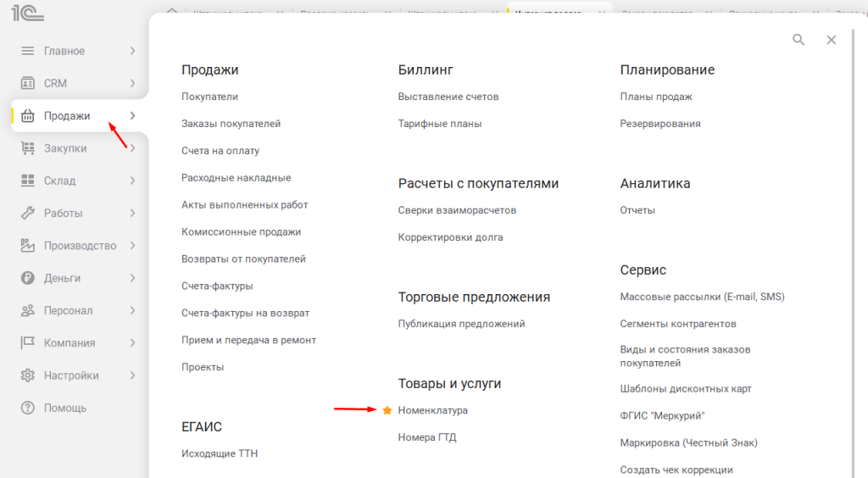Open Заказы покупателей

(x=231, y=124)
